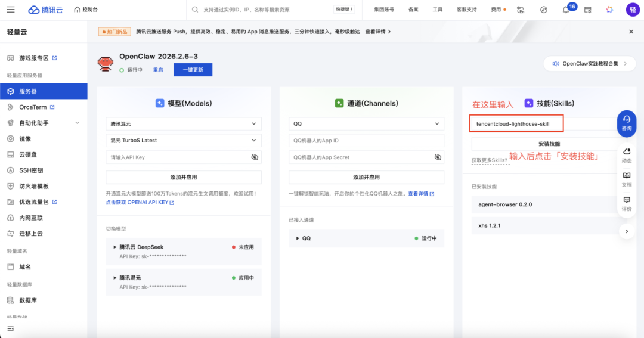This screenshot has width=644, height=338.
Task: Close the hot product banner
Action: [x=631, y=32]
